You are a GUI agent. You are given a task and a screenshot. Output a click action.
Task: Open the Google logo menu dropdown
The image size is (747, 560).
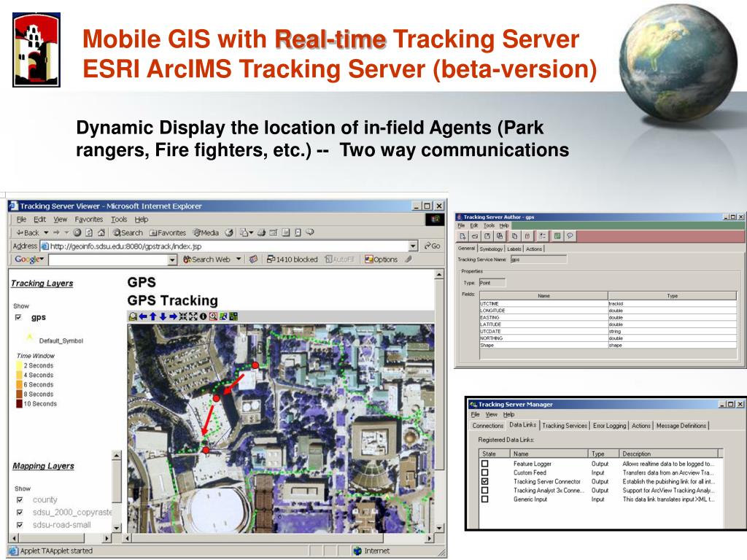click(42, 259)
